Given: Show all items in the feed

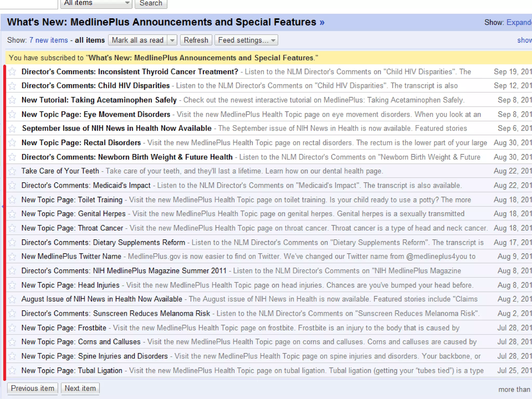Looking at the screenshot, I should pyautogui.click(x=90, y=40).
